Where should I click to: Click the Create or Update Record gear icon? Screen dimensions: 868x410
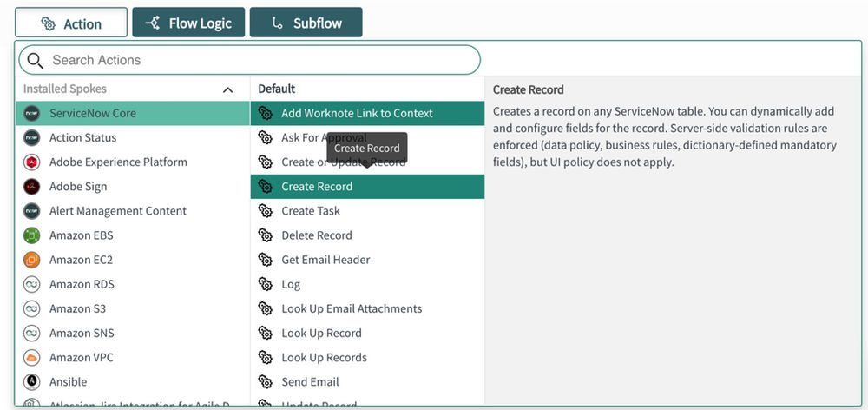[265, 162]
